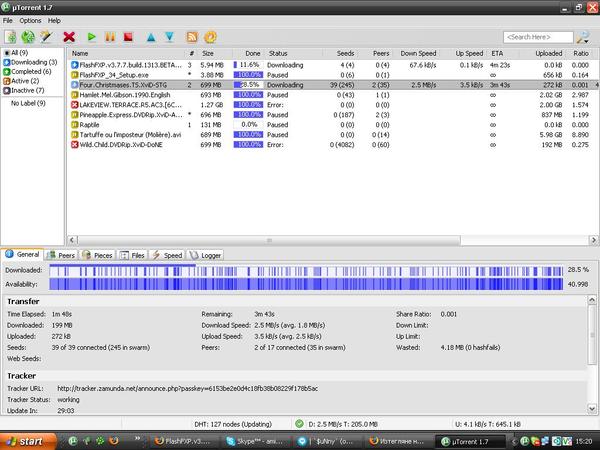
Task: Select the Completed (6) category
Action: [27, 72]
